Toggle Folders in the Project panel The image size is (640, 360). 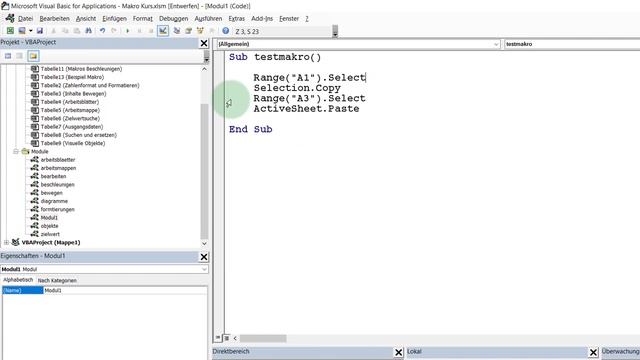pos(33,56)
